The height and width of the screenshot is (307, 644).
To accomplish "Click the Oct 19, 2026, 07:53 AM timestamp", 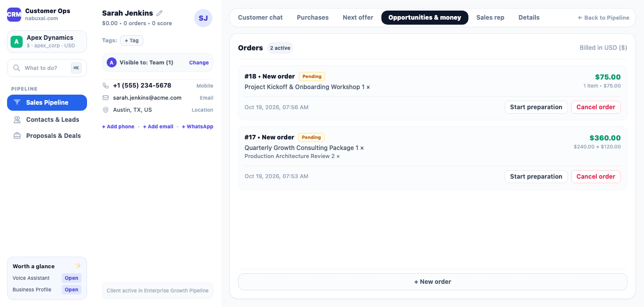I will 277,177.
